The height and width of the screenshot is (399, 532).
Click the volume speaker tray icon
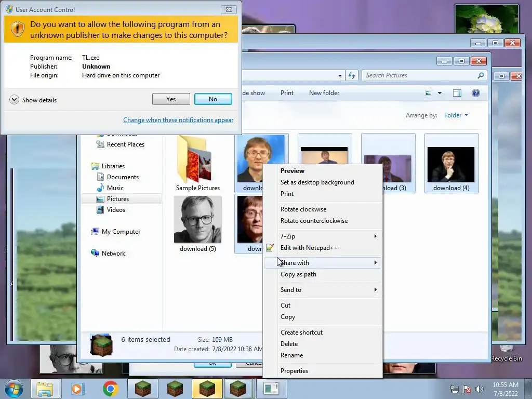pyautogui.click(x=479, y=389)
